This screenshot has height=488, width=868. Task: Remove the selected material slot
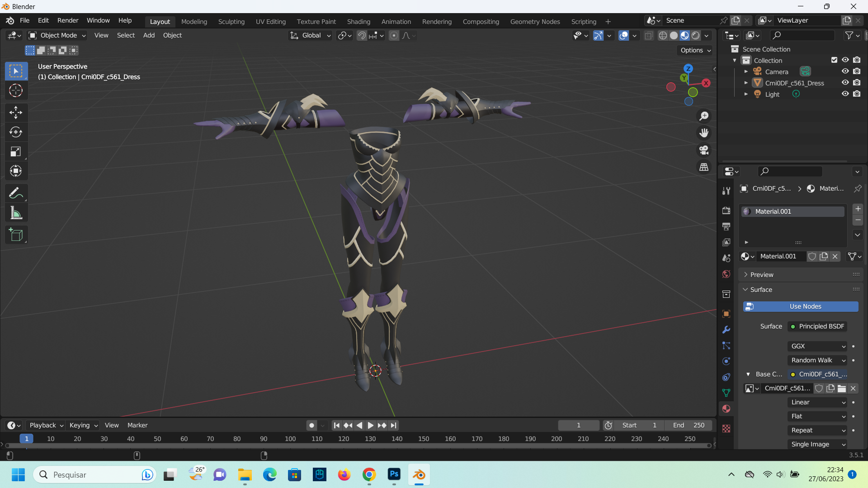858,220
